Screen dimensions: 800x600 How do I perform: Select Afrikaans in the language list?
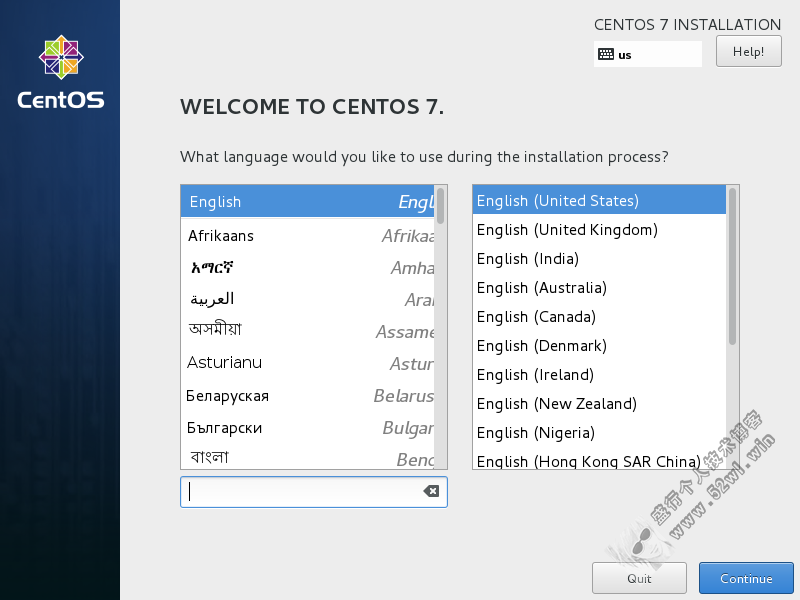(308, 236)
